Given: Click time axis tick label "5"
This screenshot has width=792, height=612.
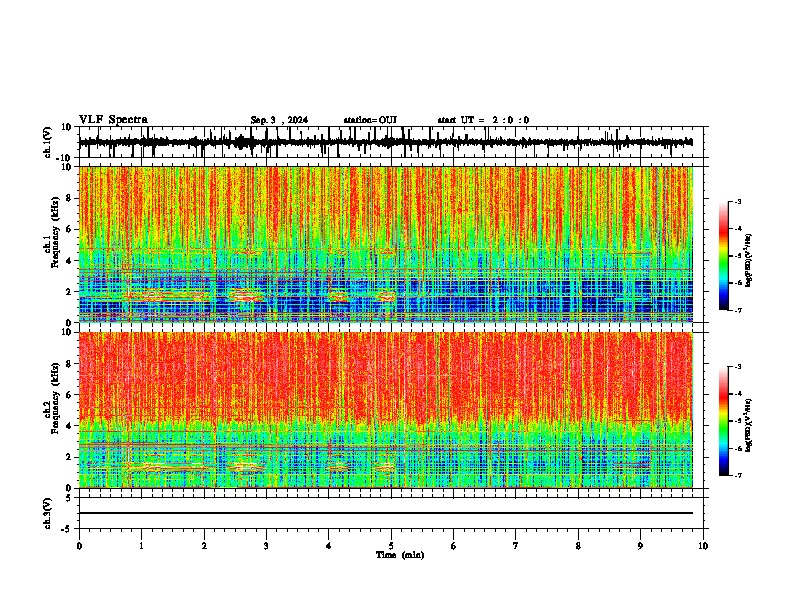Looking at the screenshot, I should pos(391,546).
